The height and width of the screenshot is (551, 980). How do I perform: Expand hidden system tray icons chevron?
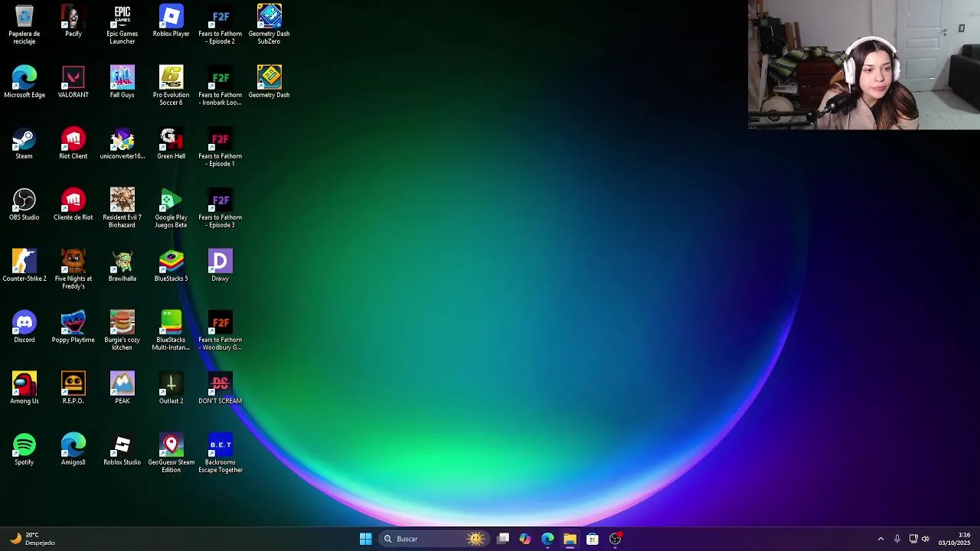pyautogui.click(x=880, y=539)
